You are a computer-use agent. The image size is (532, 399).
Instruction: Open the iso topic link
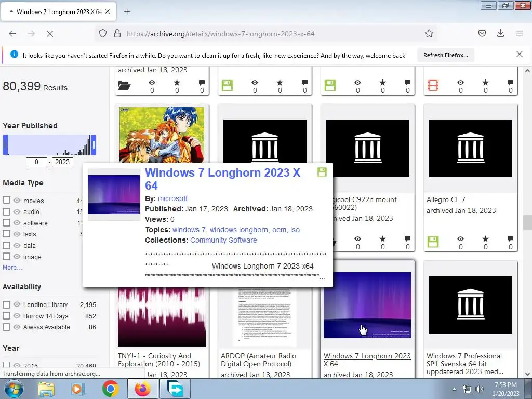tap(295, 230)
